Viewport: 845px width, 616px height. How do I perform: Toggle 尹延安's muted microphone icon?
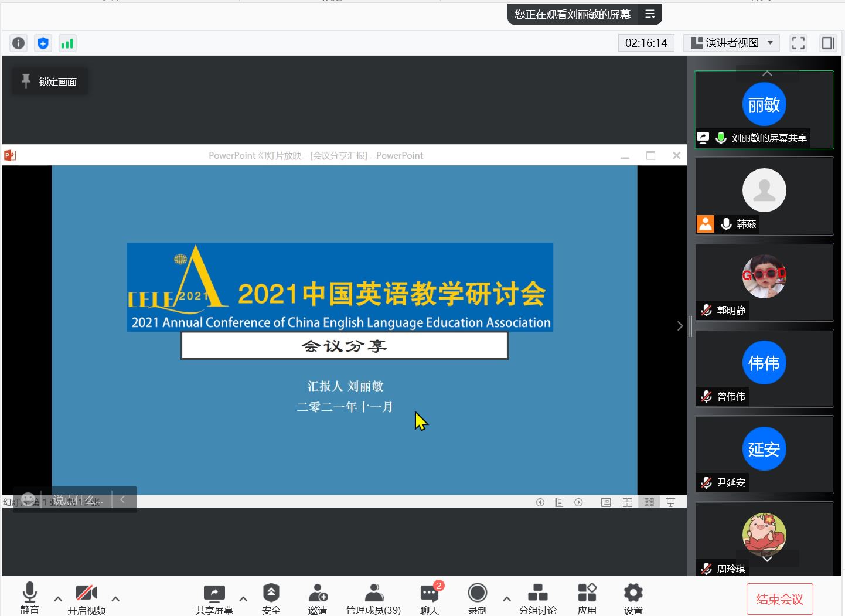(707, 482)
